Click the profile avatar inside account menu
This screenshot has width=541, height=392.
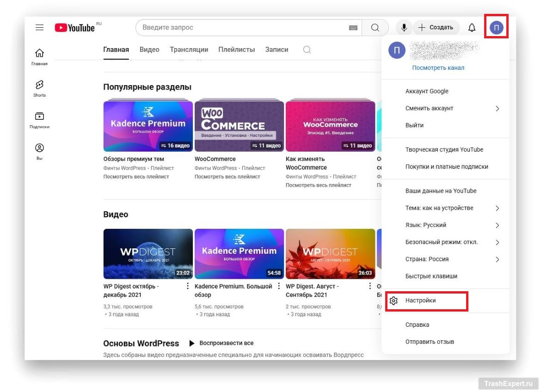tap(397, 50)
